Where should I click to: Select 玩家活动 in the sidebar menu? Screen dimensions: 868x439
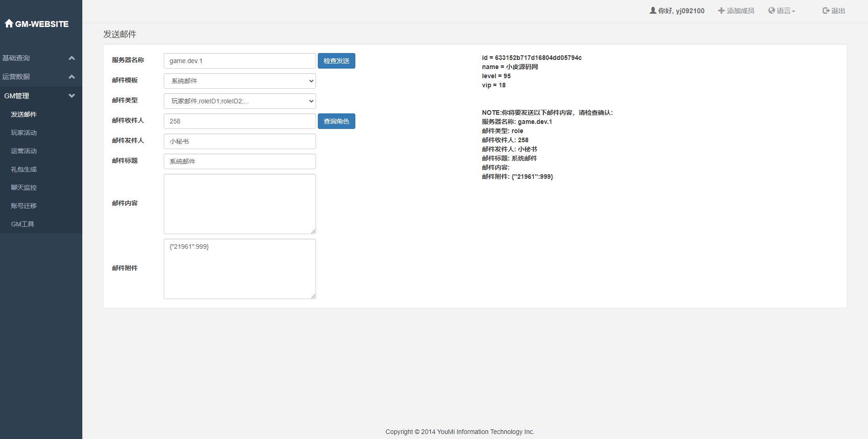pyautogui.click(x=24, y=133)
